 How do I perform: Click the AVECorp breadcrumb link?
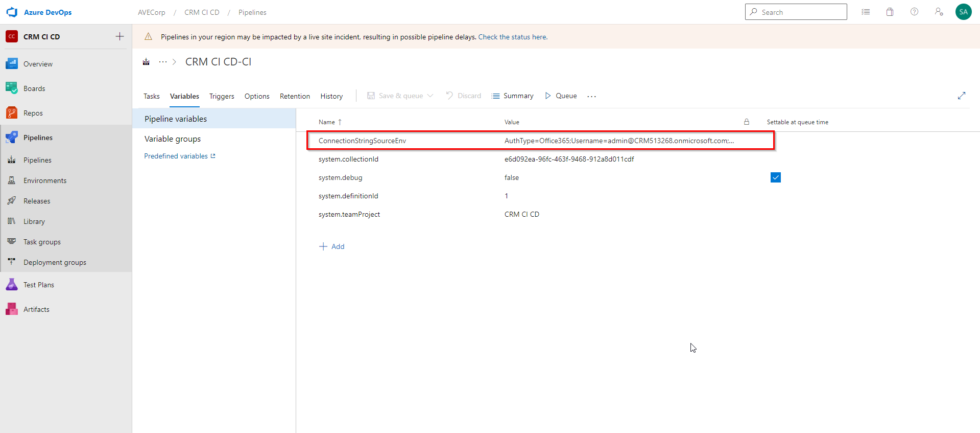pyautogui.click(x=152, y=12)
